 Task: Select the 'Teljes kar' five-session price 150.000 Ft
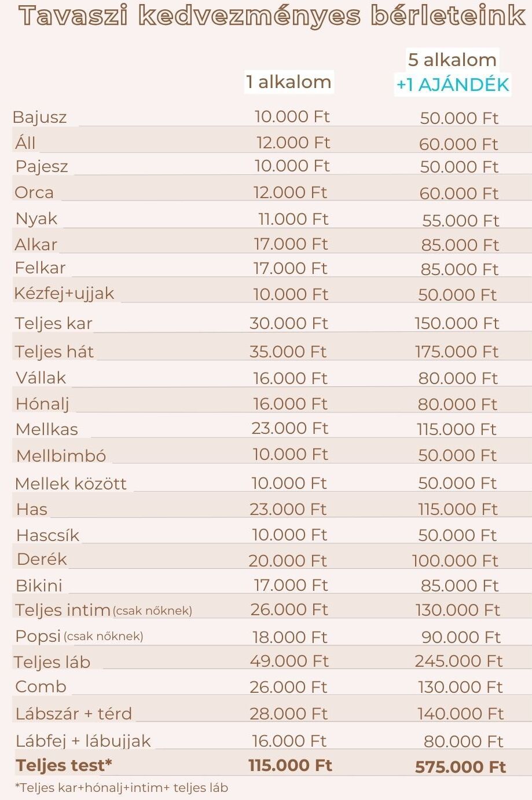point(457,323)
